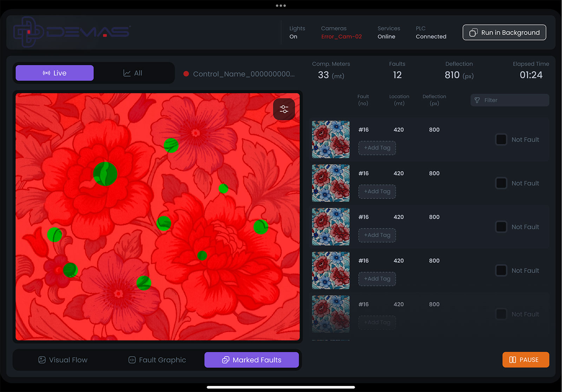The height and width of the screenshot is (392, 562).
Task: Check Not Fault for third fault row
Action: tap(501, 227)
